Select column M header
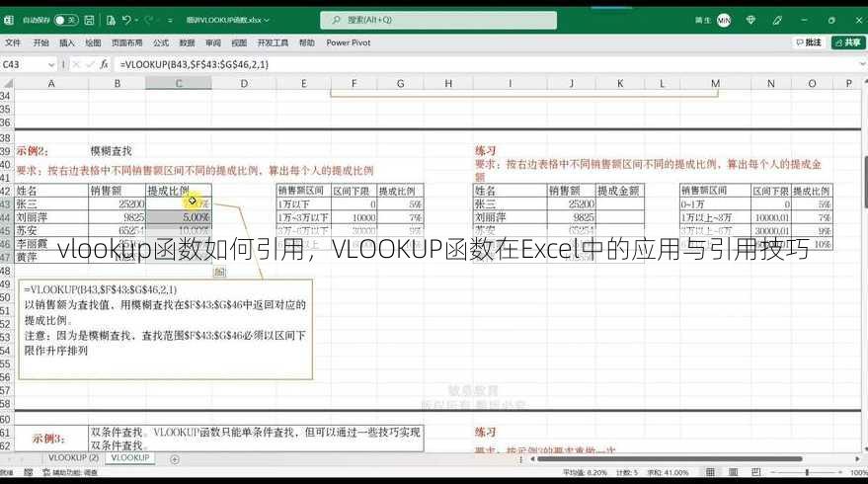Image resolution: width=868 pixels, height=484 pixels. coord(715,84)
